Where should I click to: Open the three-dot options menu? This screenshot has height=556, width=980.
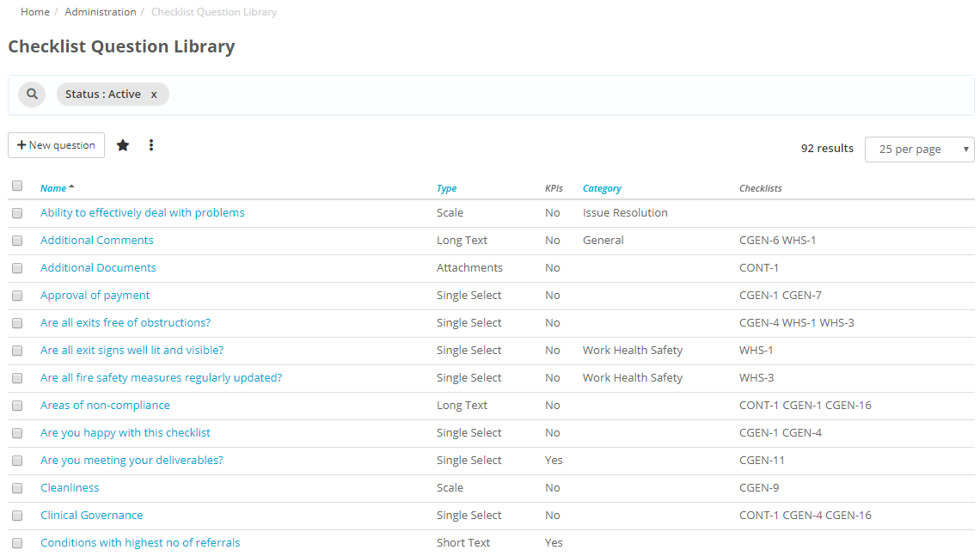(x=150, y=144)
